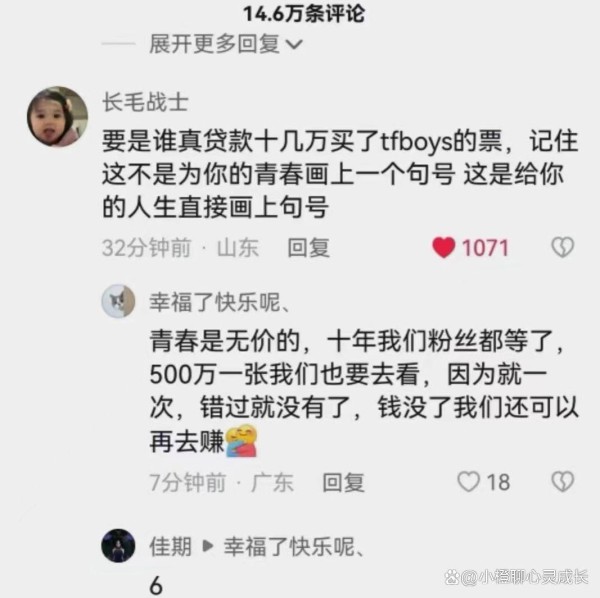The height and width of the screenshot is (598, 600).
Task: Tap the paw watermark icon 小橙聊心灵成长
Action: (452, 577)
